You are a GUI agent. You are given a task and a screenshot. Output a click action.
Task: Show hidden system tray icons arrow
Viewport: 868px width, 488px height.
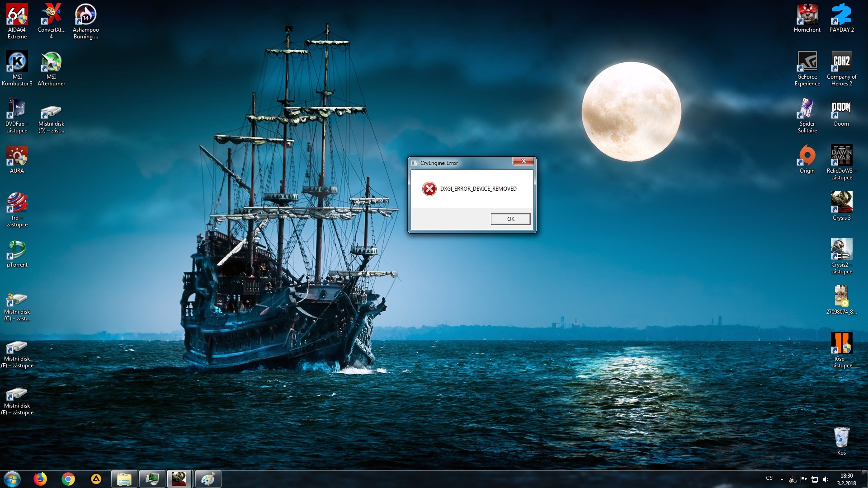782,479
